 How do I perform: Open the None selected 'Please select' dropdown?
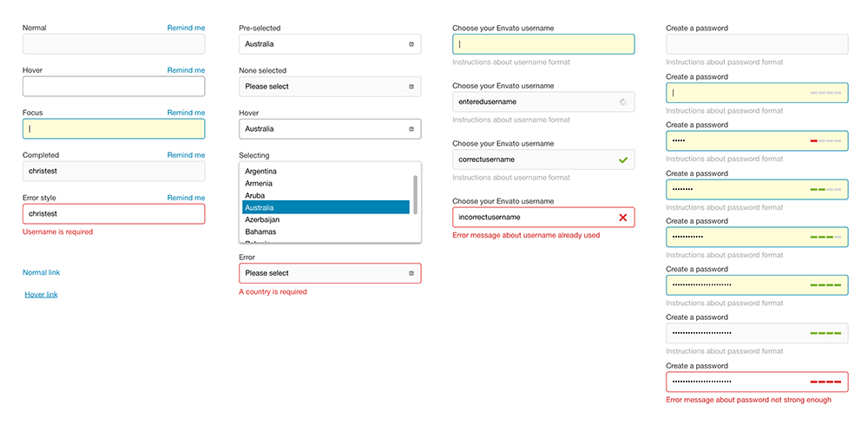point(329,87)
